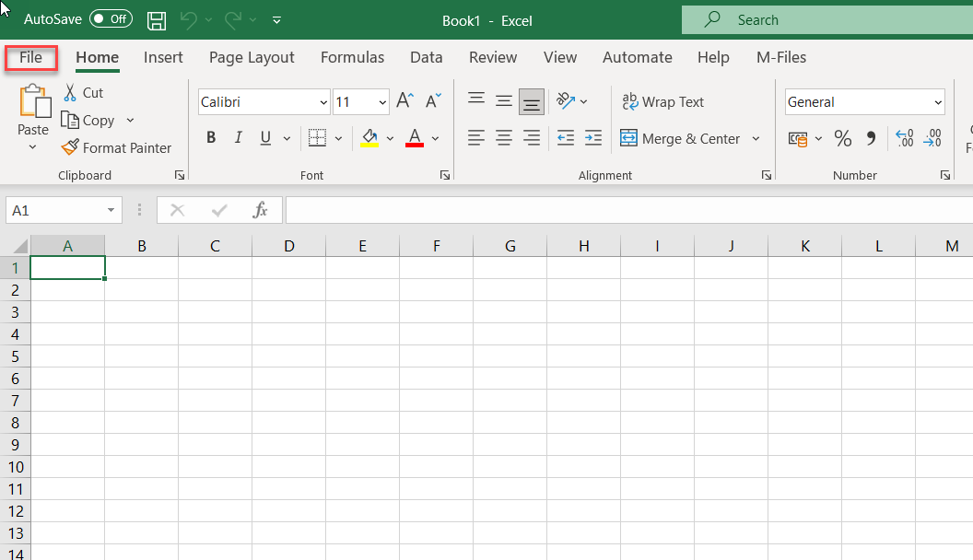Image resolution: width=973 pixels, height=560 pixels.
Task: Open the font name Calibri dropdown
Action: click(x=323, y=102)
